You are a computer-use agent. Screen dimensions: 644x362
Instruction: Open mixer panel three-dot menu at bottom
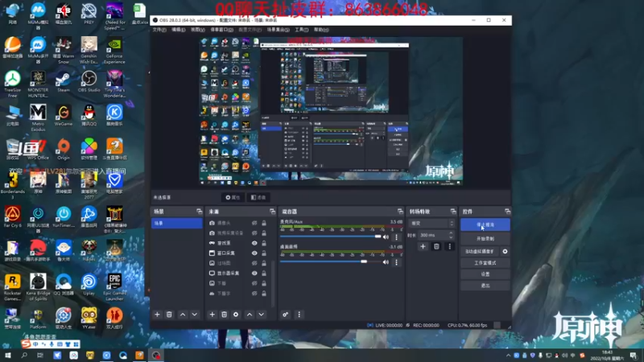299,315
